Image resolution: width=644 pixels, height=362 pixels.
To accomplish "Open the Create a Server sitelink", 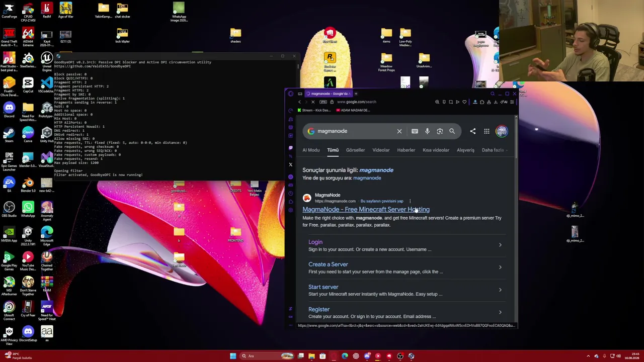I will pyautogui.click(x=328, y=264).
